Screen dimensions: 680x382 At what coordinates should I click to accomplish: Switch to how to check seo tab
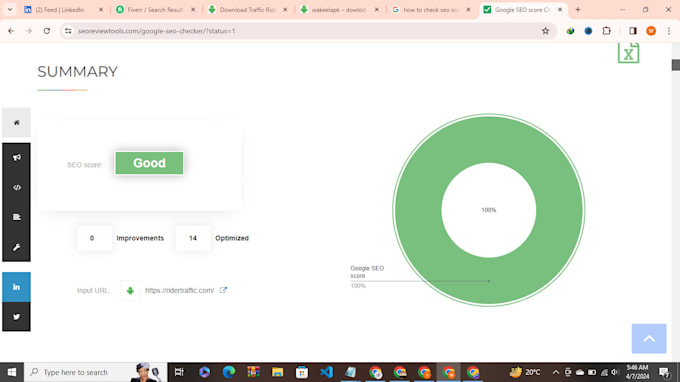[431, 10]
